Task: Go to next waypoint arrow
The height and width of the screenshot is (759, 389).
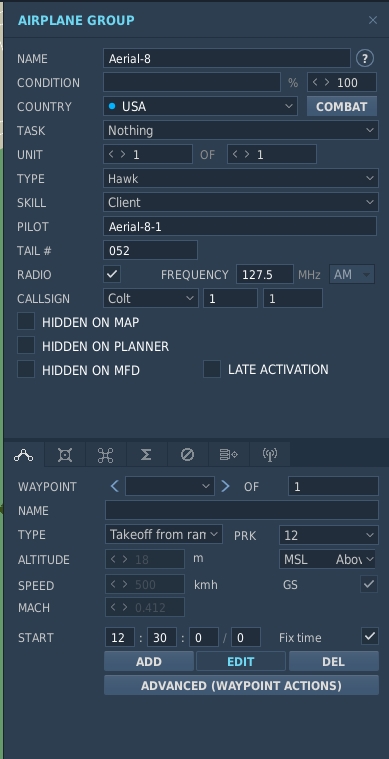Action: click(225, 486)
